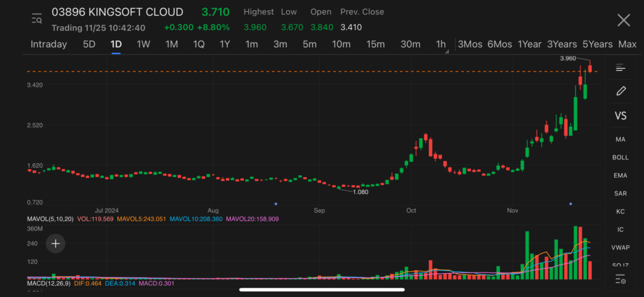This screenshot has width=644, height=297.
Task: Toggle the VWAP indicator
Action: [620, 248]
